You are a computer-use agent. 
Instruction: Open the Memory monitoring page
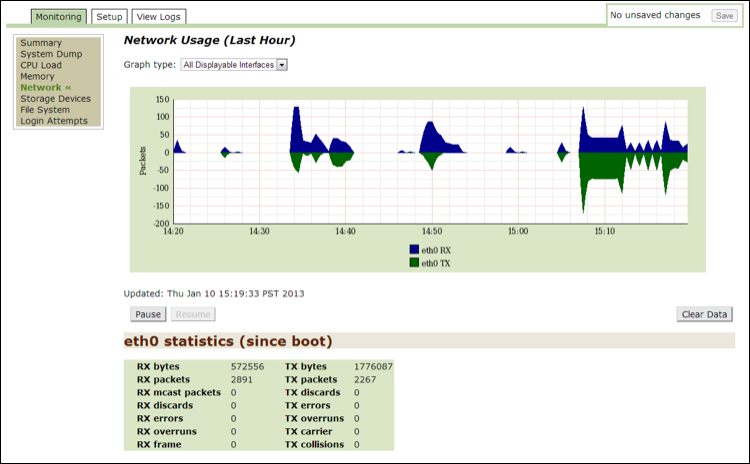click(x=37, y=76)
